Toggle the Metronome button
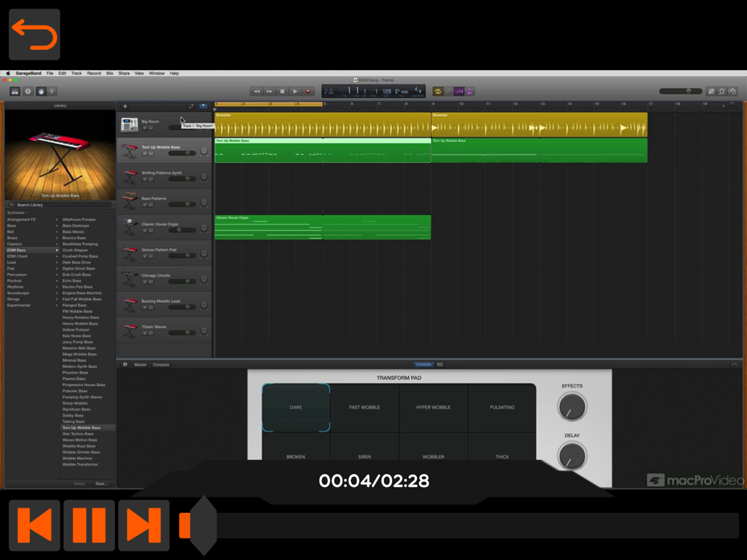 tap(469, 91)
